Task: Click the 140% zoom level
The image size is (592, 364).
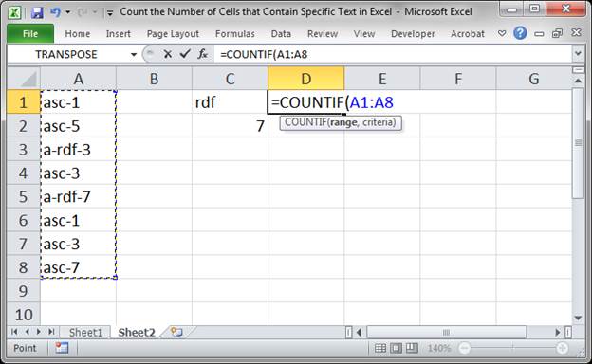Action: (x=438, y=348)
